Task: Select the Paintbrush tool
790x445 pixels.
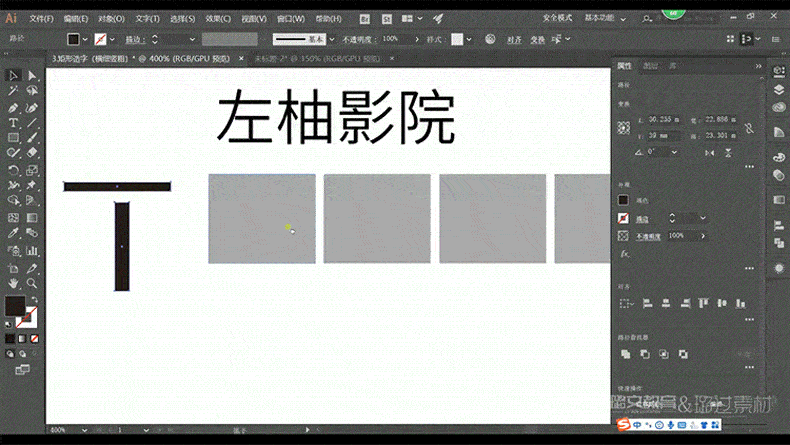Action: [32, 138]
